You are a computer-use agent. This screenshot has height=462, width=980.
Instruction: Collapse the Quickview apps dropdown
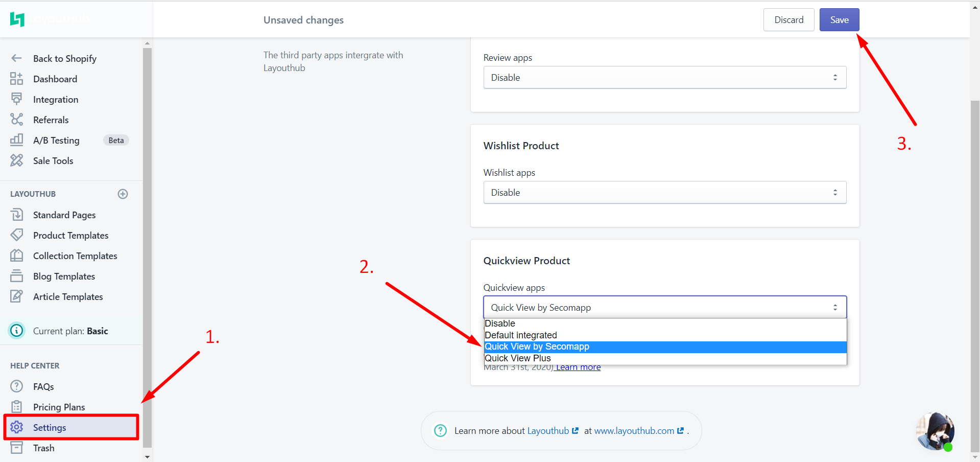click(x=665, y=308)
